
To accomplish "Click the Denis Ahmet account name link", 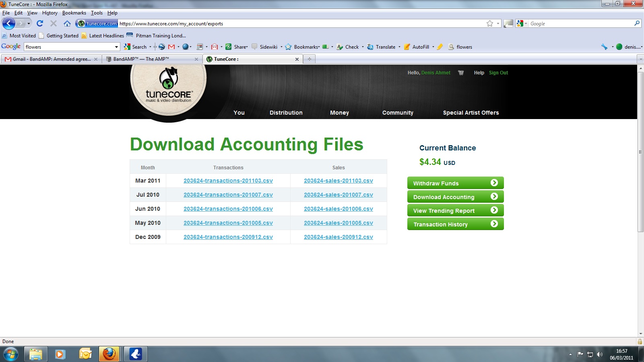I will [x=436, y=73].
